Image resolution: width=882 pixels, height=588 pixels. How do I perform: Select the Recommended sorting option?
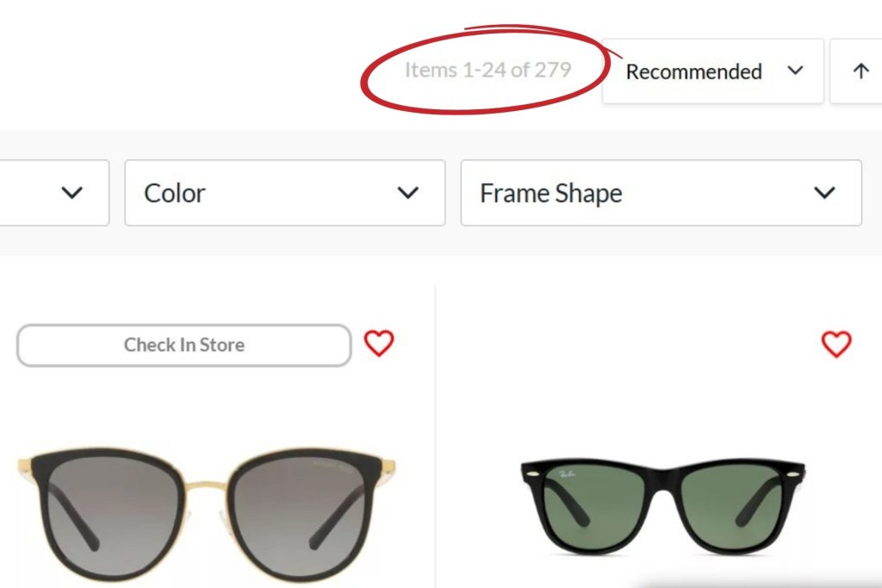click(694, 72)
